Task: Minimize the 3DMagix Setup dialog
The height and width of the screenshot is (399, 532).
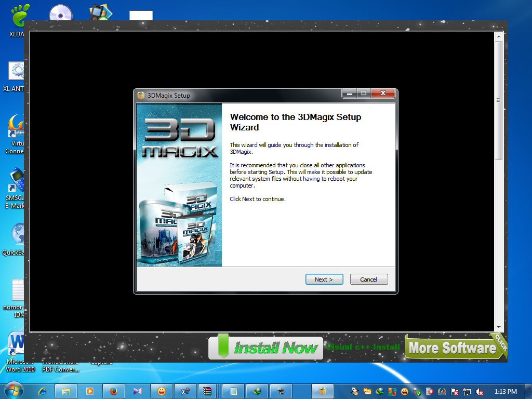Action: coord(350,94)
